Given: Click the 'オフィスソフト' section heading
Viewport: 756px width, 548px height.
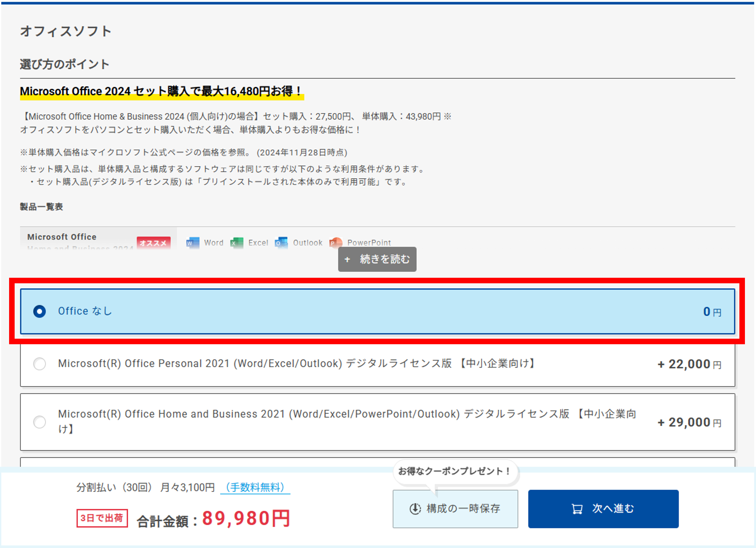Looking at the screenshot, I should [x=66, y=31].
